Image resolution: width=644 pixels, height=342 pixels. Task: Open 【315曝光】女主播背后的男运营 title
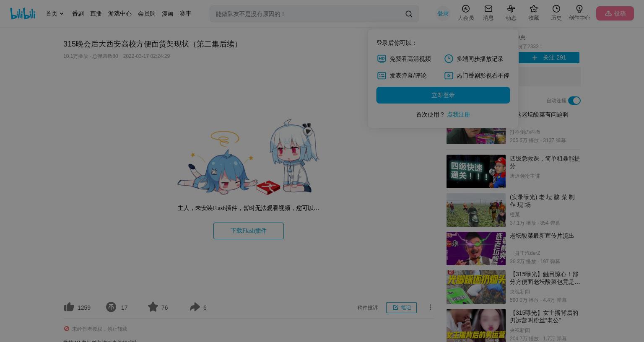point(544,316)
